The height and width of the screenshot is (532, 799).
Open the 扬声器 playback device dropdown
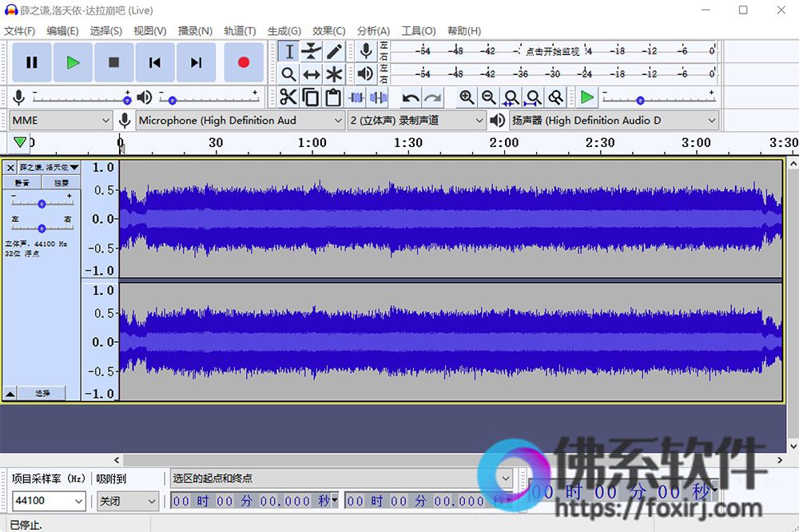click(x=614, y=121)
